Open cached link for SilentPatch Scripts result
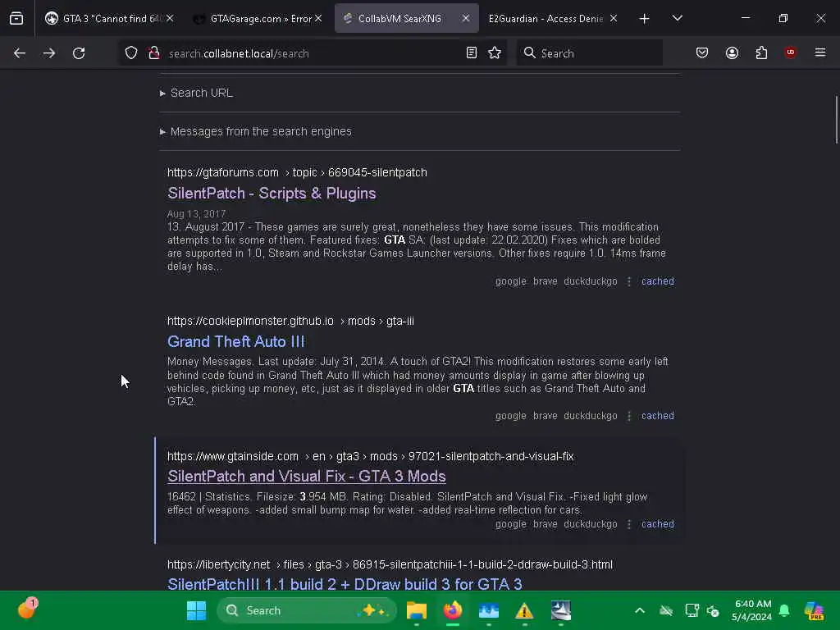Screen dimensions: 840x630 coord(658,281)
